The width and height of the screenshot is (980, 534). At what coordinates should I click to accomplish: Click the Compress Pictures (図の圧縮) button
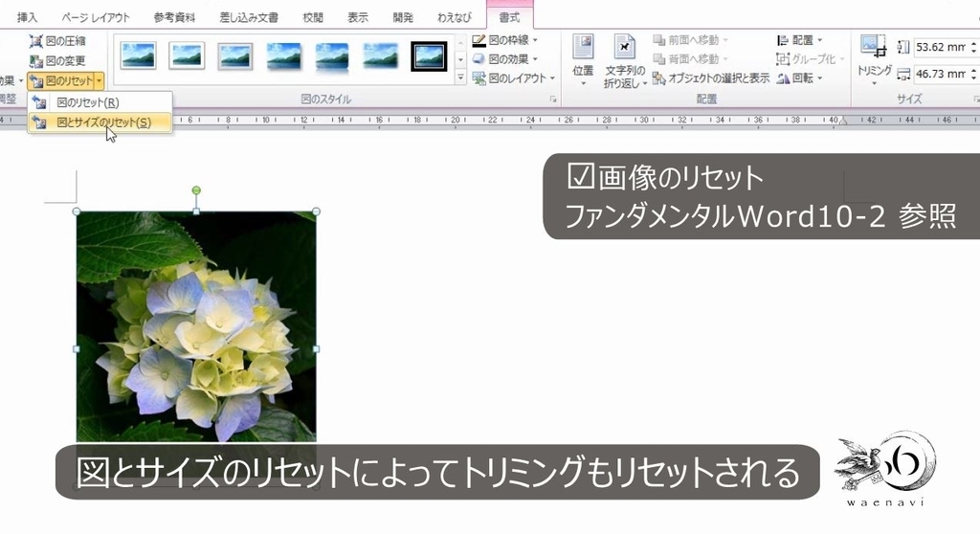click(57, 41)
